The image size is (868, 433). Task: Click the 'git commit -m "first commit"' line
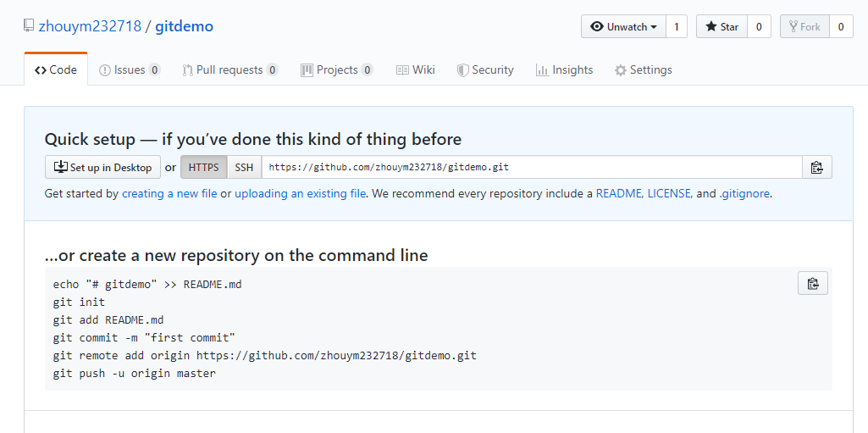[x=145, y=338]
